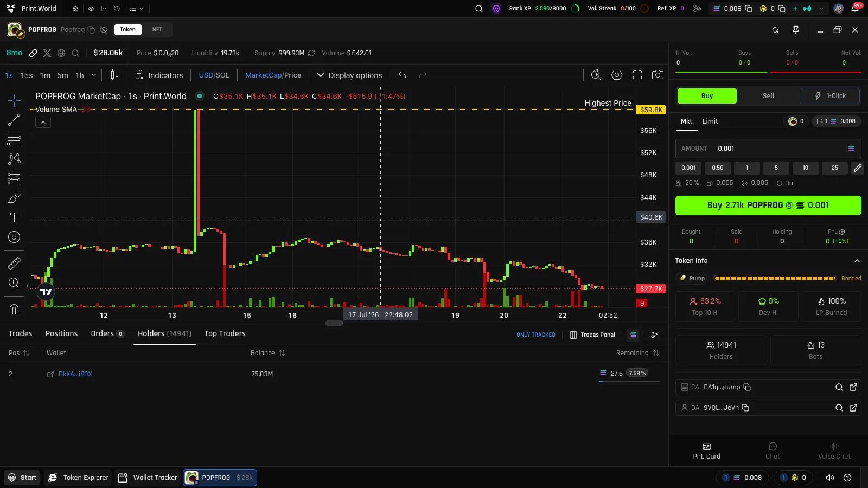Select the trend line drawing tool
The image size is (868, 488).
point(14,120)
